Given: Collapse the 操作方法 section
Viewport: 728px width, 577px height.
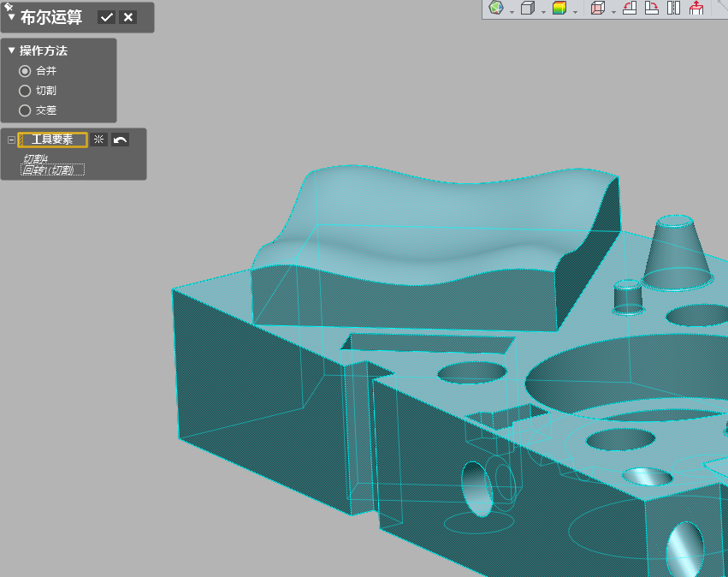Looking at the screenshot, I should pos(11,51).
